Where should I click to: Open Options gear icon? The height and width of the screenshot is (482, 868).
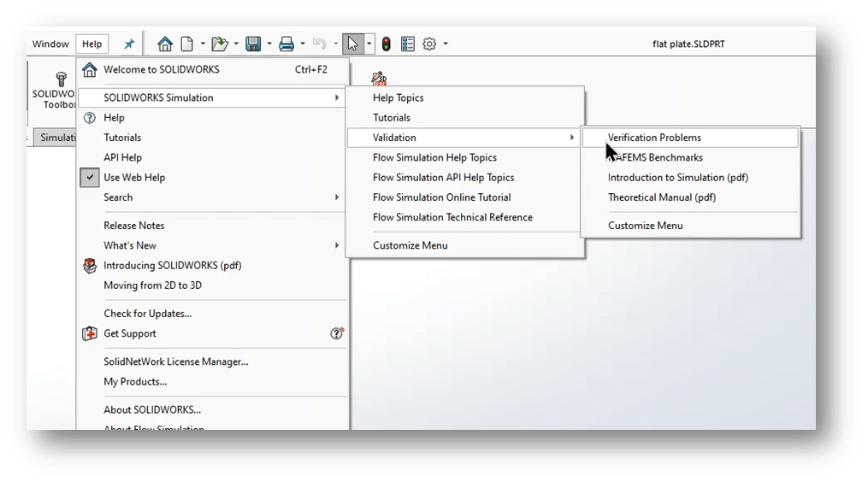coord(429,44)
